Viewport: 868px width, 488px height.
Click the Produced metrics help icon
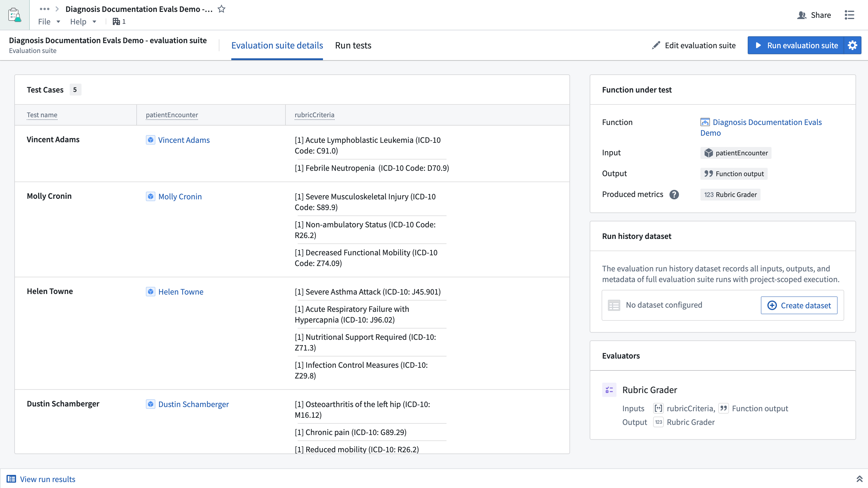(x=674, y=194)
